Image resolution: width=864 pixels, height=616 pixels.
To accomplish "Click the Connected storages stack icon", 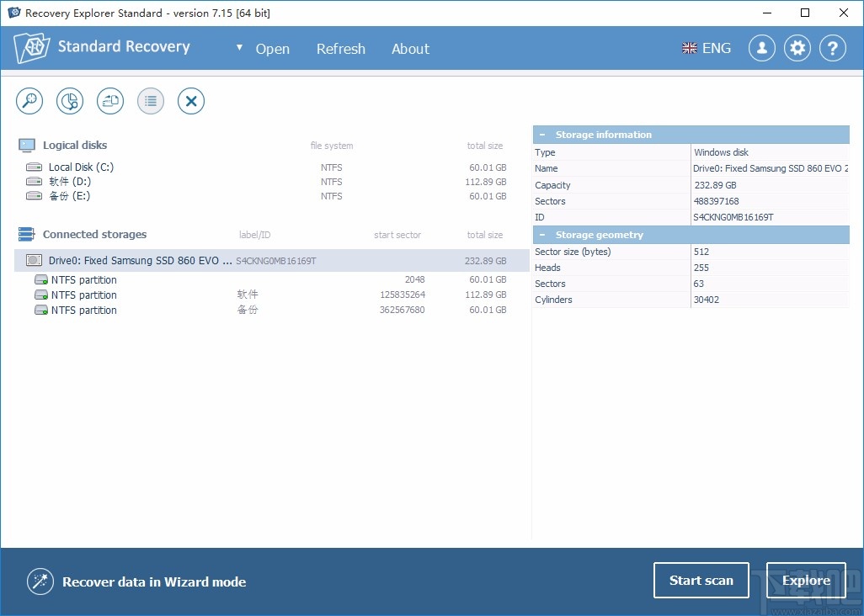I will [26, 235].
